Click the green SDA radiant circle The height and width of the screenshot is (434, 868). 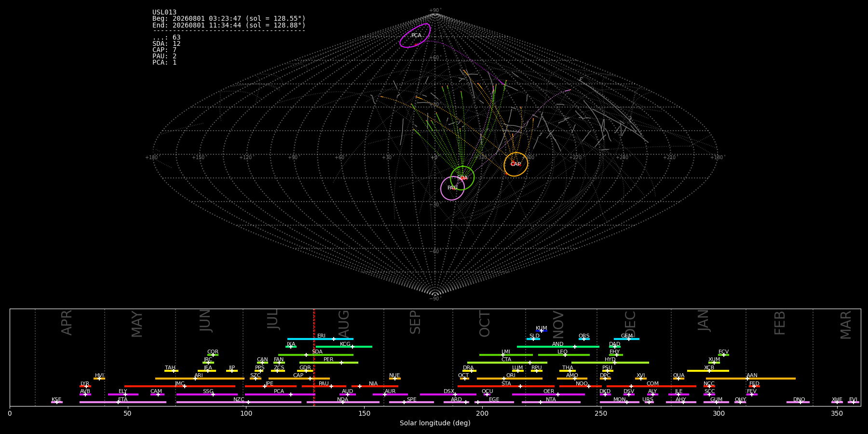click(462, 178)
